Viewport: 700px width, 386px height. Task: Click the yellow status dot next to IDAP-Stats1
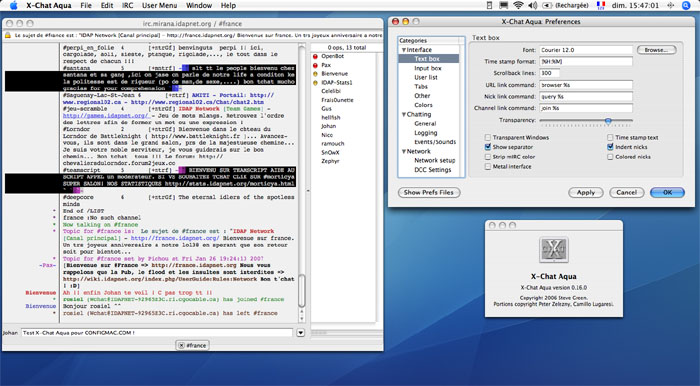315,83
